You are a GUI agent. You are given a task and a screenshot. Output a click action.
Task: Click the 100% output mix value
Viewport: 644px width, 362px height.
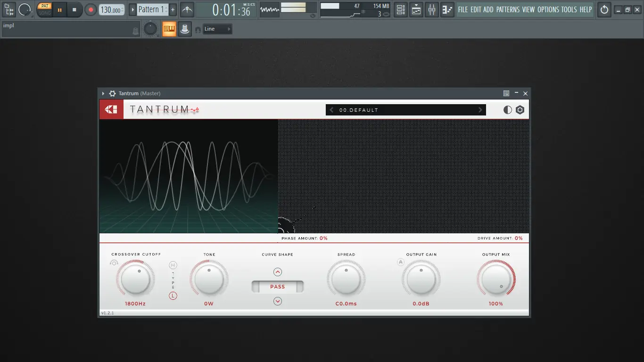pos(496,304)
